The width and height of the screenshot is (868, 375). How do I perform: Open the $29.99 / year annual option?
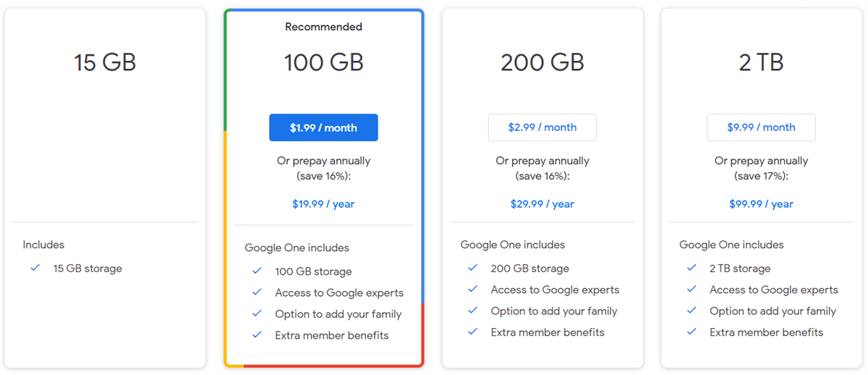click(x=542, y=204)
